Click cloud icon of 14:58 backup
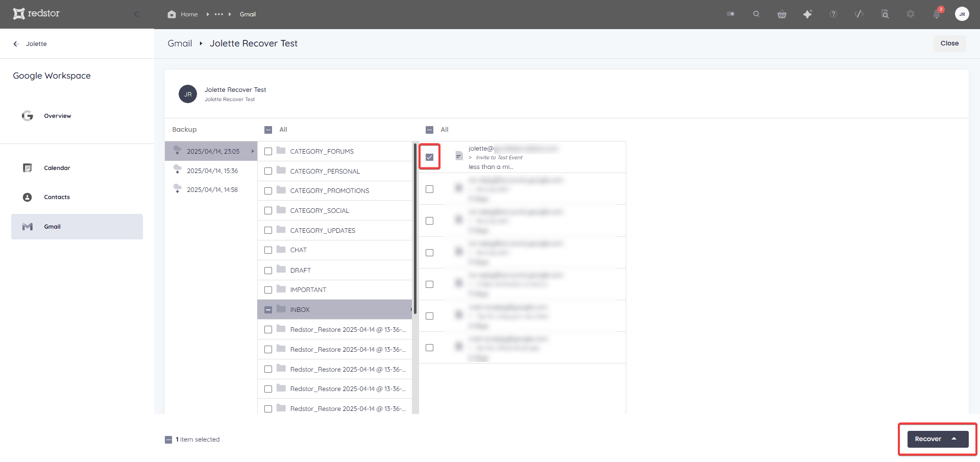Image resolution: width=980 pixels, height=462 pixels. tap(178, 188)
